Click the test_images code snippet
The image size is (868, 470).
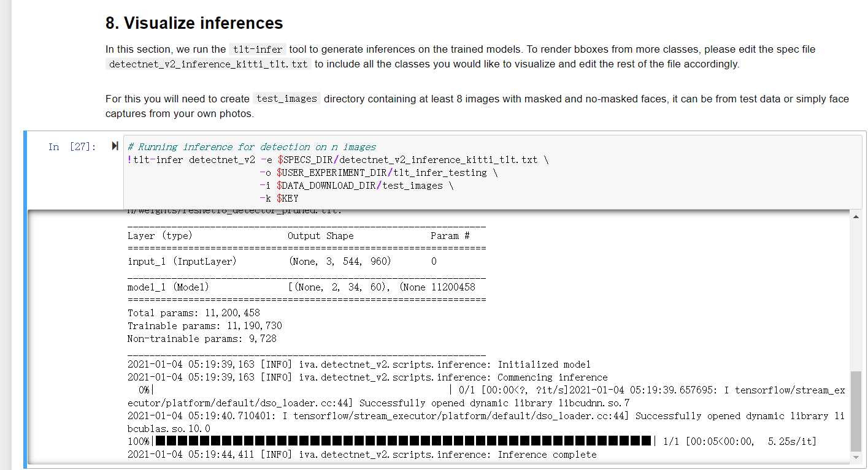(x=286, y=98)
